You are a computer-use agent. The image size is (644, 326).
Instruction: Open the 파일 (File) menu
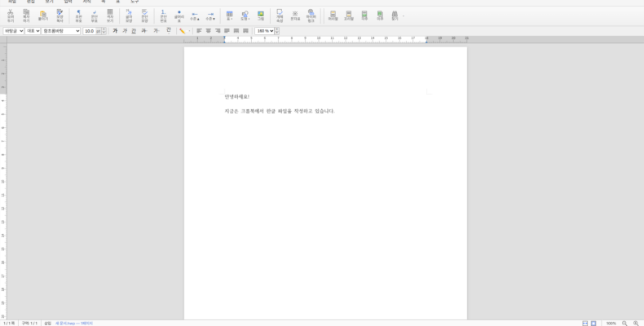pos(12,2)
